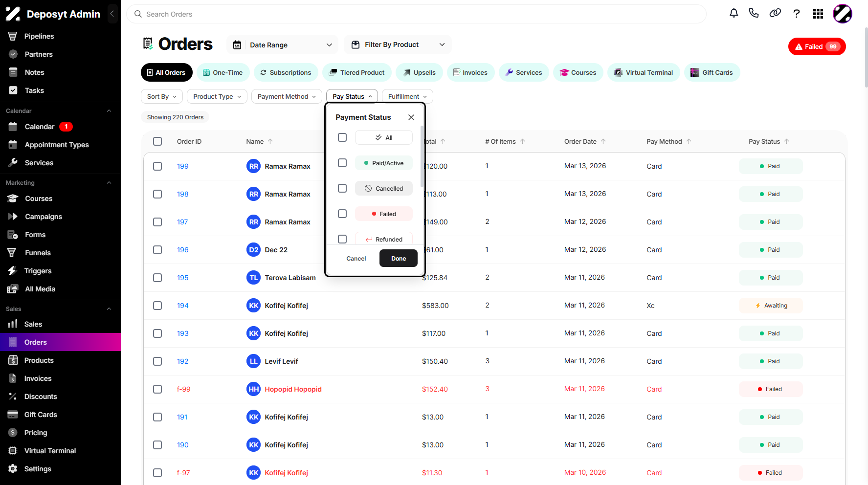Switch to the Virtual Terminal tab
Viewport: 868px width, 485px height.
pos(644,72)
